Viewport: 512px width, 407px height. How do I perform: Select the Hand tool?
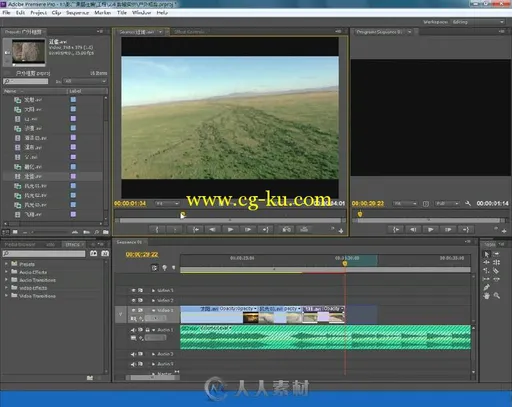point(487,295)
